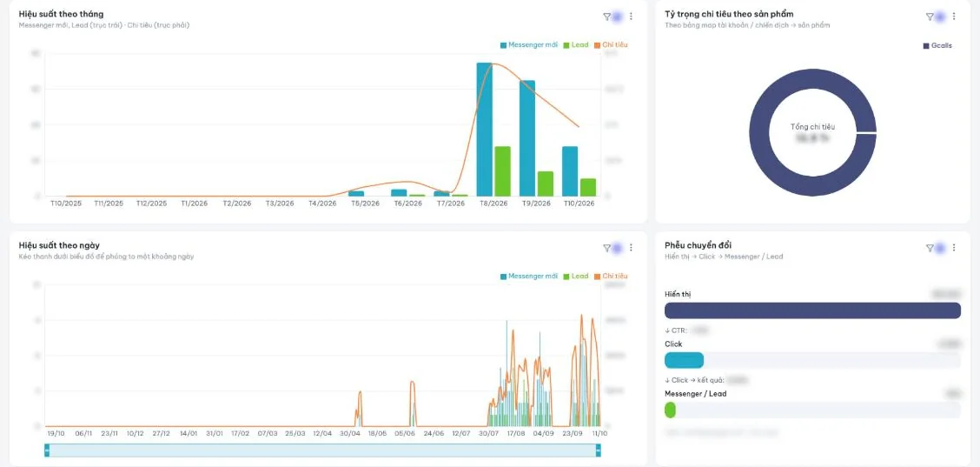Click the 05/06 date label on daily chart
Viewport: 980px width, 467px height.
tap(407, 433)
